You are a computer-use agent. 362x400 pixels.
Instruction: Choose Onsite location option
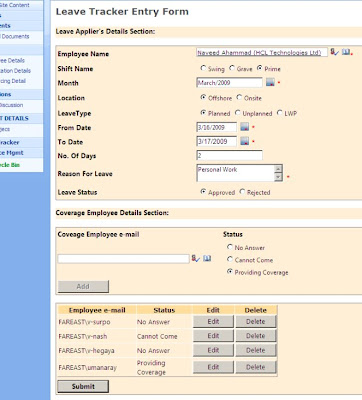click(x=239, y=97)
